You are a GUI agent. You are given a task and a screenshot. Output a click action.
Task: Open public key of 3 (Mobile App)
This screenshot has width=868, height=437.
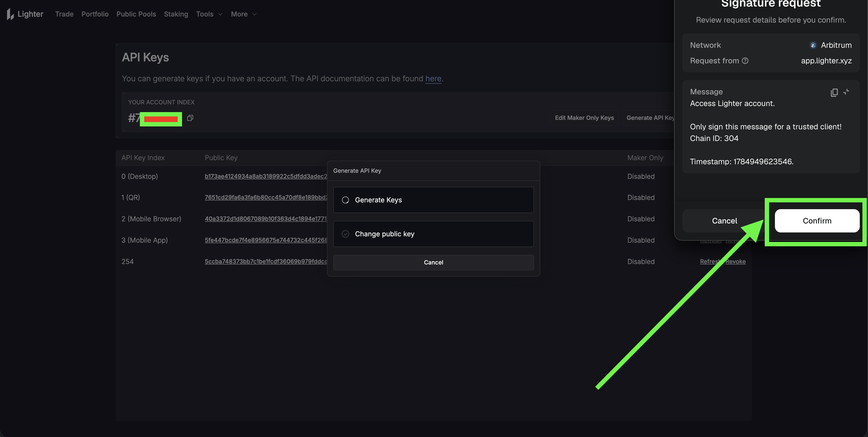click(266, 240)
